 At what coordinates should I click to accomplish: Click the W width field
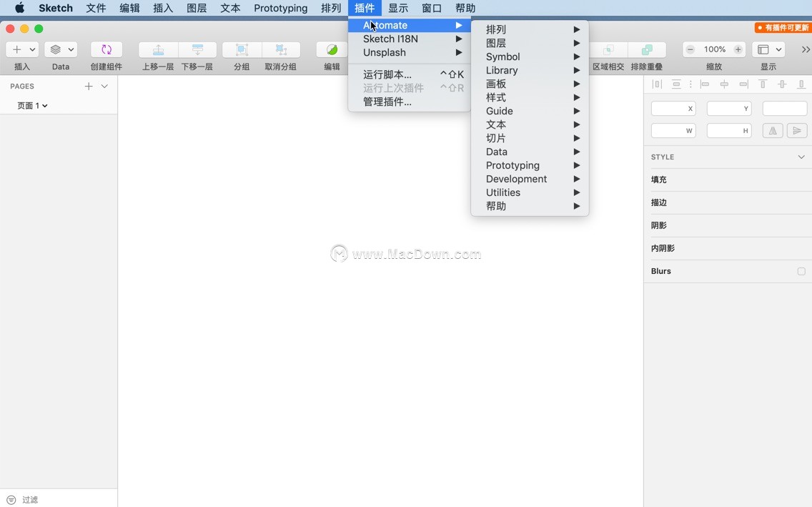click(x=673, y=131)
